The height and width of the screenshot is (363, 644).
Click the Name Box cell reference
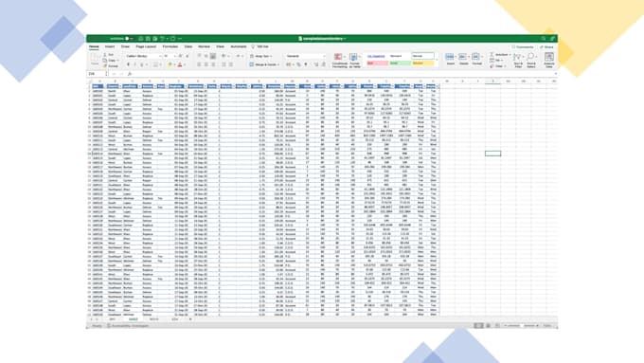pos(97,74)
